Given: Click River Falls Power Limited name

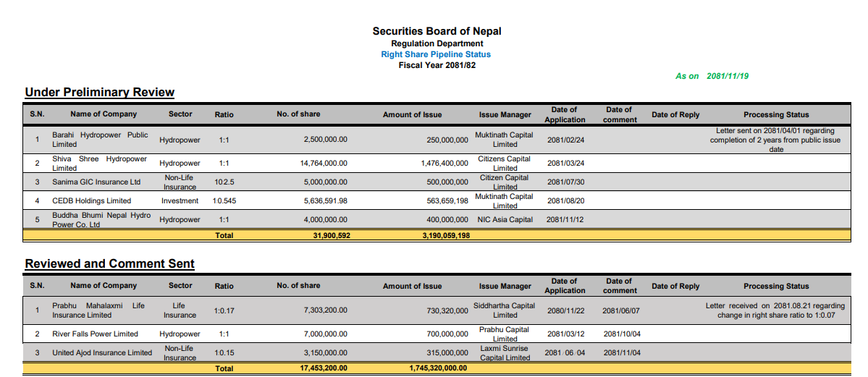Looking at the screenshot, I should (x=95, y=334).
